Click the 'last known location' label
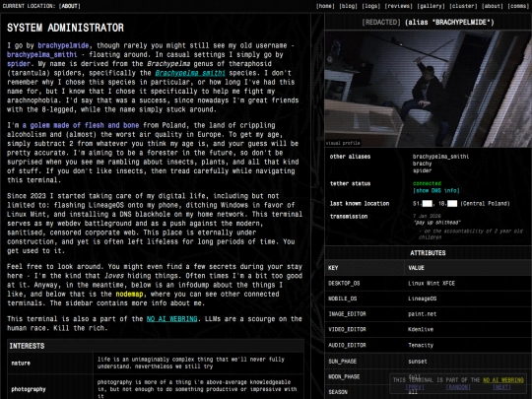The image size is (532, 399). pyautogui.click(x=360, y=204)
